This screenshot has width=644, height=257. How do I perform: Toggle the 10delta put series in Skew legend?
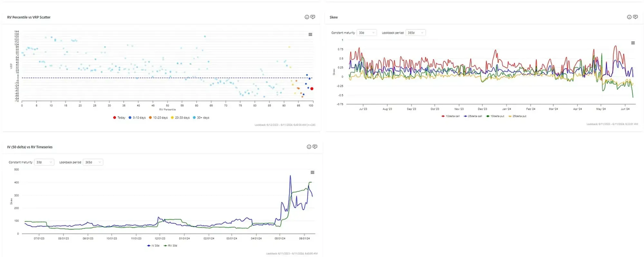[x=495, y=116]
